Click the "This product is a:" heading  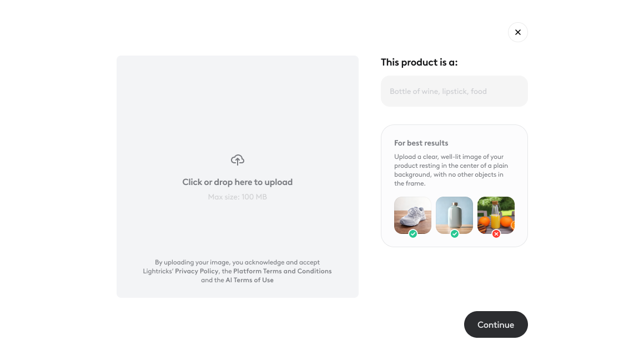(419, 62)
